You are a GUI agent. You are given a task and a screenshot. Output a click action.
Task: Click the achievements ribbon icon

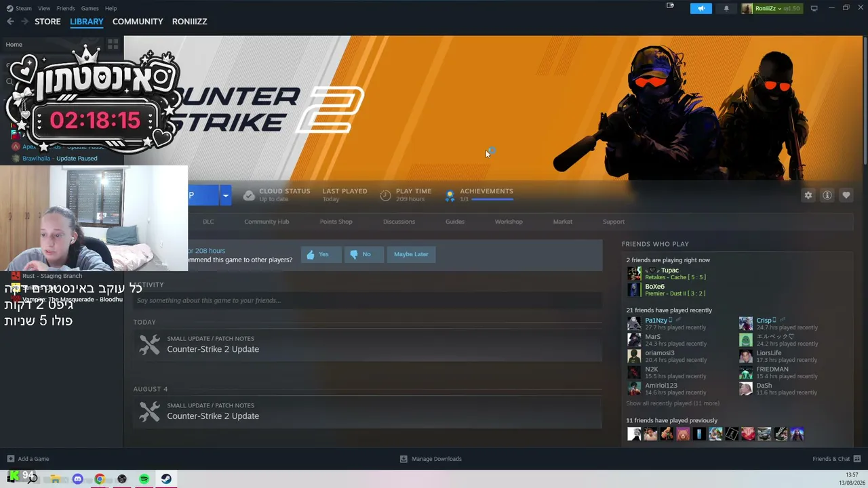coord(449,196)
